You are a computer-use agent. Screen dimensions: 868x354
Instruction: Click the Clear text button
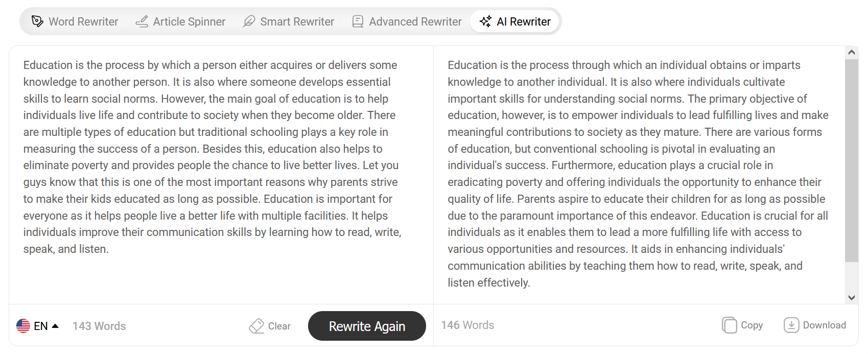[270, 326]
